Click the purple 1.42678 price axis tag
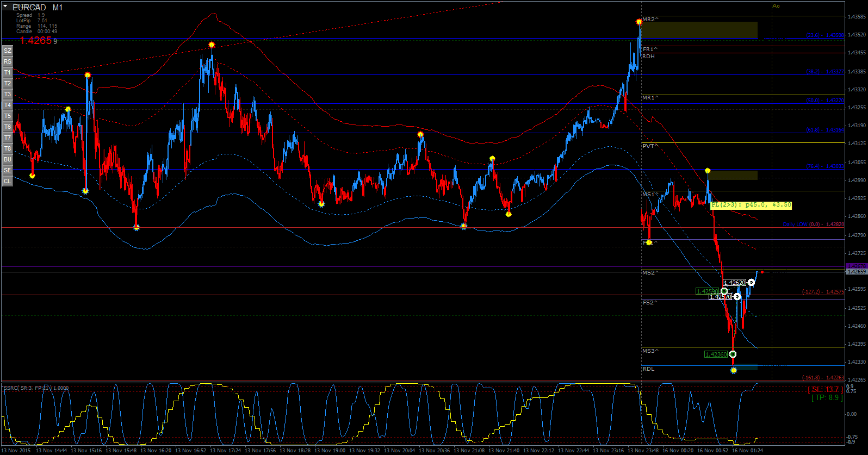Screen dimensions: 868x455 click(x=857, y=266)
